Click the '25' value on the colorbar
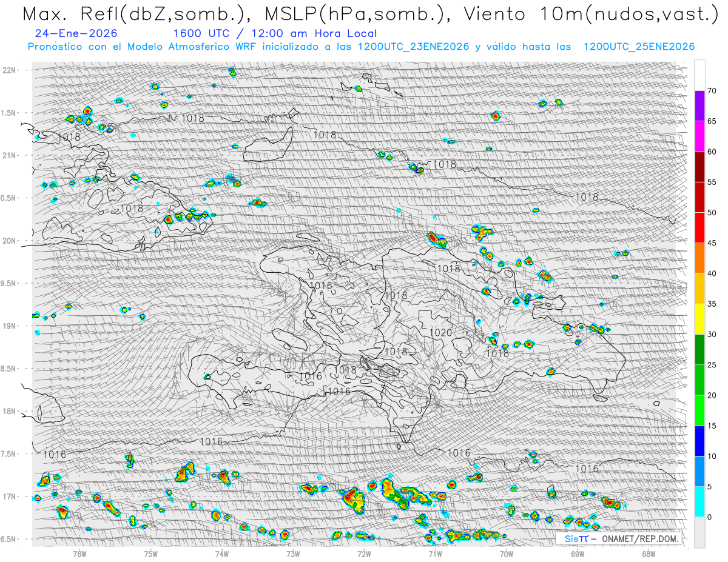This screenshot has width=728, height=562. point(712,364)
